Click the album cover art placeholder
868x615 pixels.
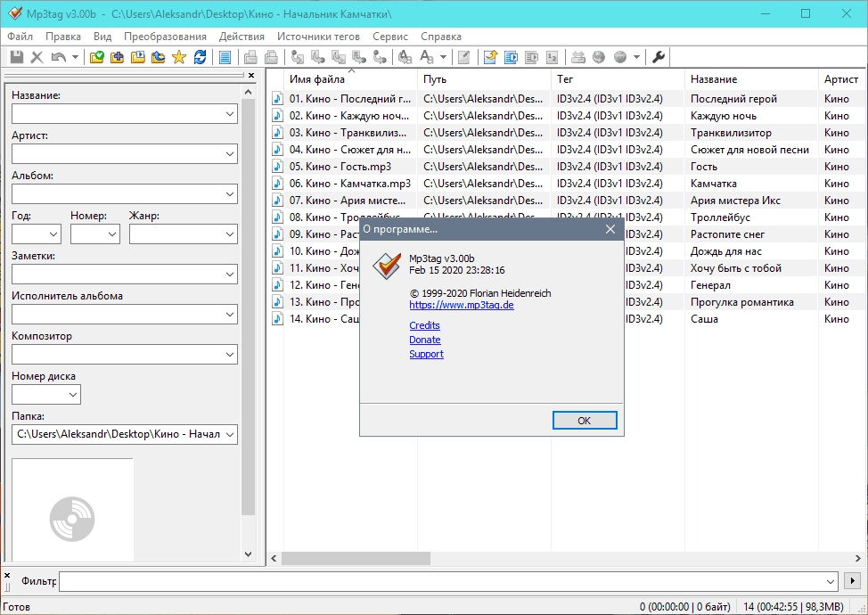(72, 510)
